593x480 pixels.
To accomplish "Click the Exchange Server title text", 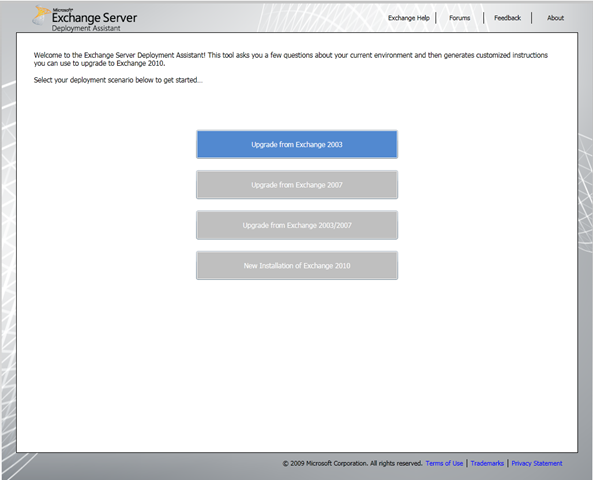I will tap(94, 18).
